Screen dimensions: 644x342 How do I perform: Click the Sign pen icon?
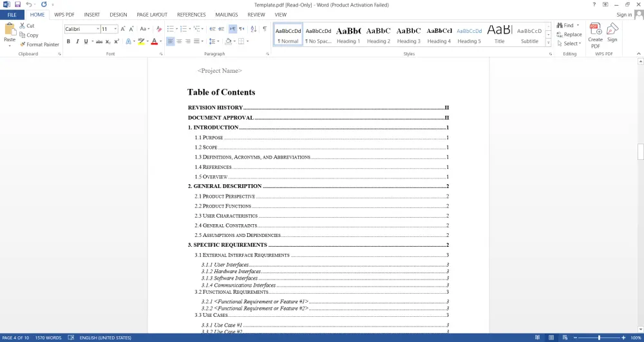click(612, 30)
